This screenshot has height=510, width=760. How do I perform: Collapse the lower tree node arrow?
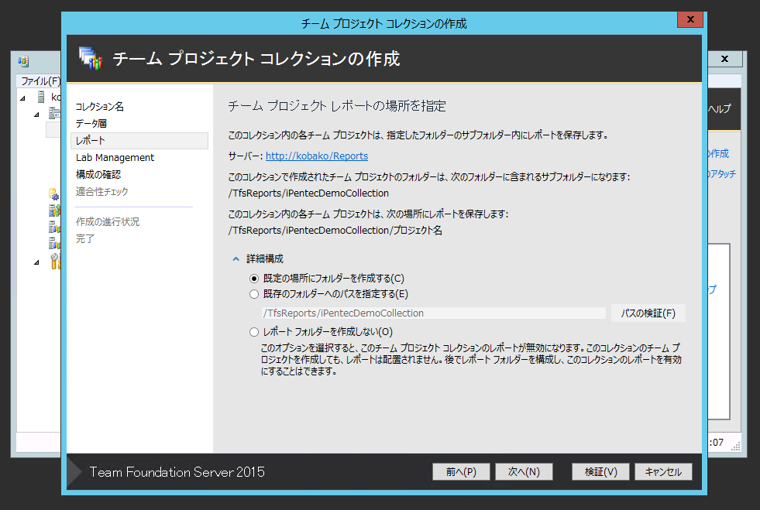37,262
